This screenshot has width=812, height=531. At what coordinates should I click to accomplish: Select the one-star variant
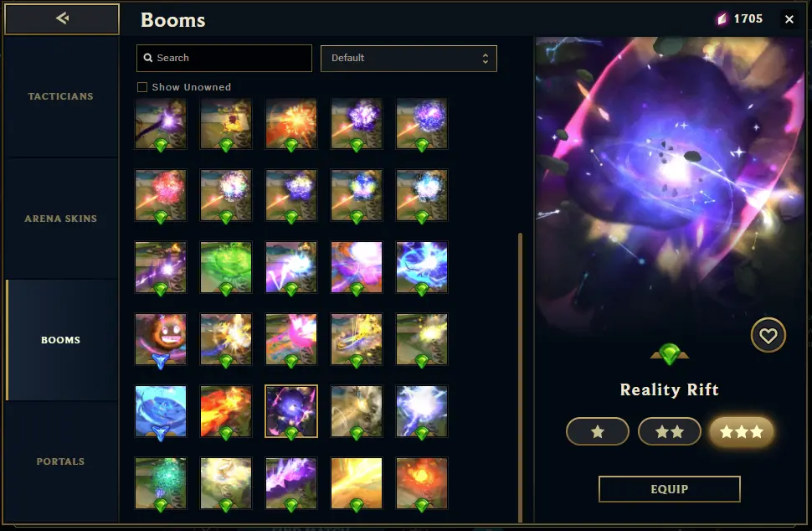pos(598,431)
